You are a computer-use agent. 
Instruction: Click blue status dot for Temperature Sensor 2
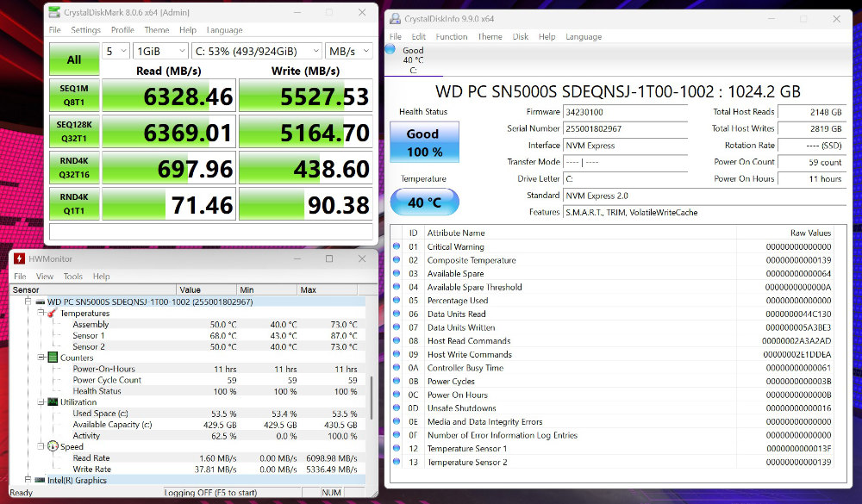397,462
